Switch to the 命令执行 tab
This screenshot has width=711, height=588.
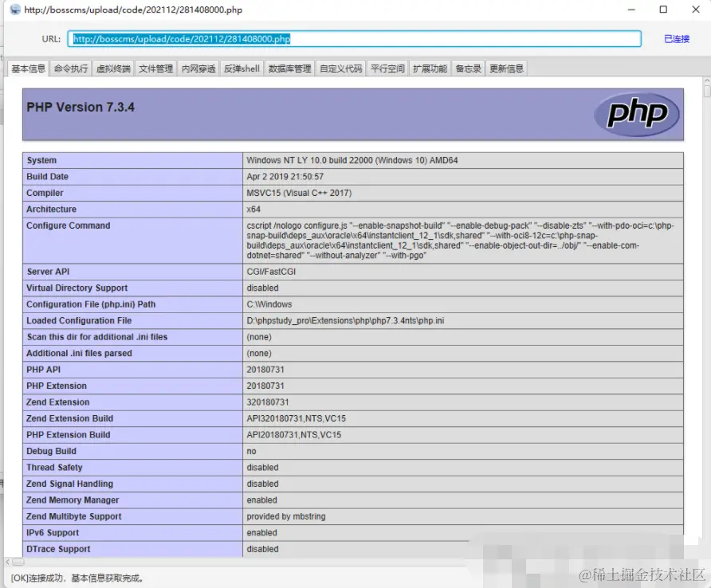click(x=71, y=69)
